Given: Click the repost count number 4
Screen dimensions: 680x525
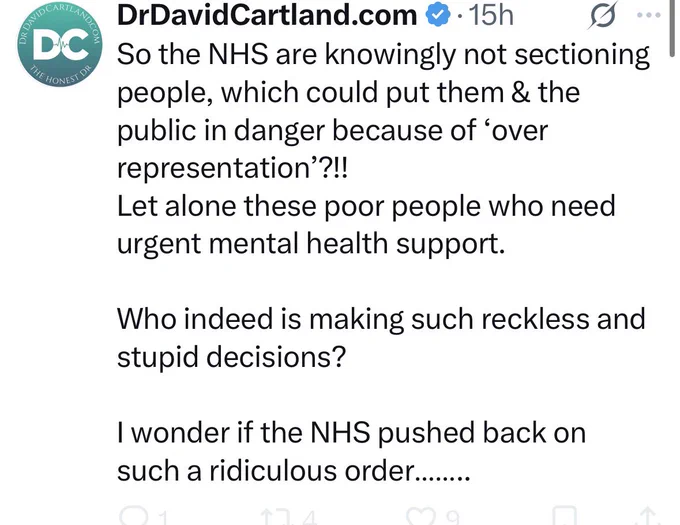Looking at the screenshot, I should coord(309,518).
